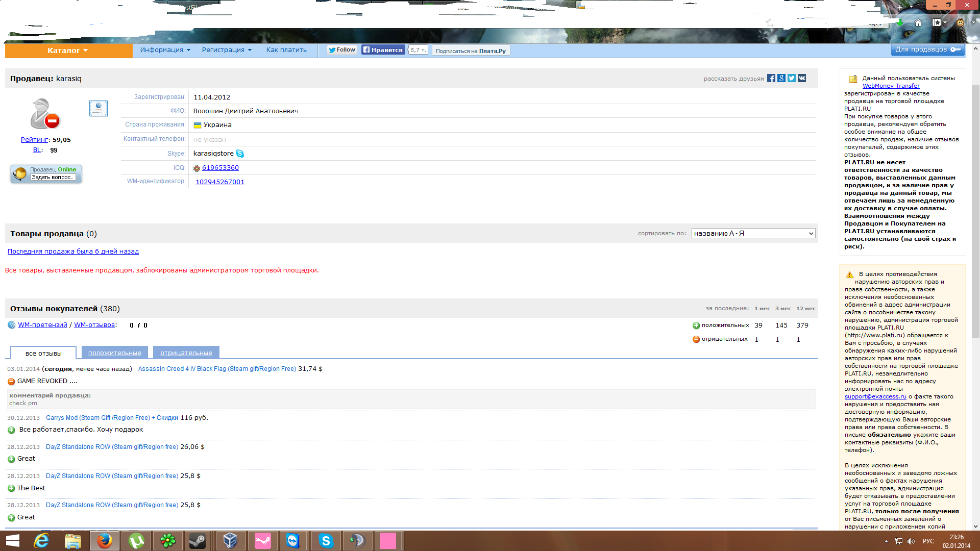Viewport: 980px width, 551px height.
Task: Open the sort by названию А-Я dropdown
Action: click(x=753, y=234)
